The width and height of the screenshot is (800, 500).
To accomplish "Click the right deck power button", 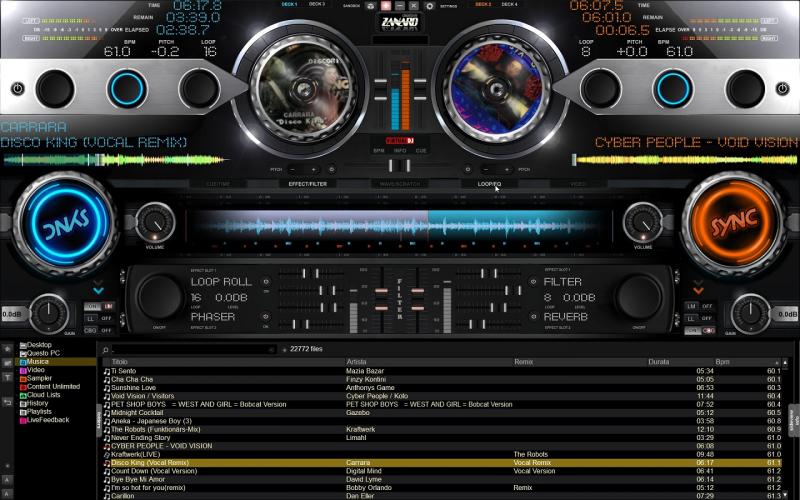I will point(783,89).
